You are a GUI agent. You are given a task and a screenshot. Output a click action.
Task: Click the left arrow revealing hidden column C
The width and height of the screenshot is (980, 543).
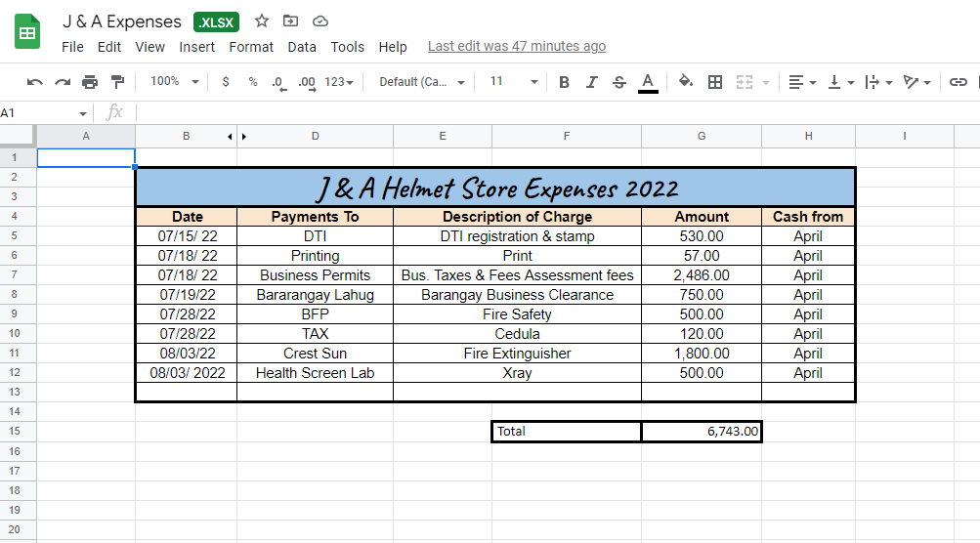click(230, 136)
